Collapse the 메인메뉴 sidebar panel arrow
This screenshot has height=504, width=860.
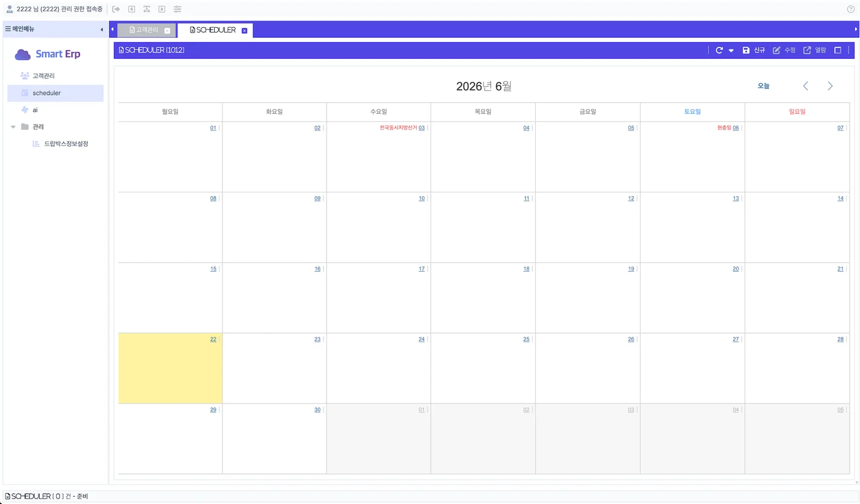[x=102, y=29]
